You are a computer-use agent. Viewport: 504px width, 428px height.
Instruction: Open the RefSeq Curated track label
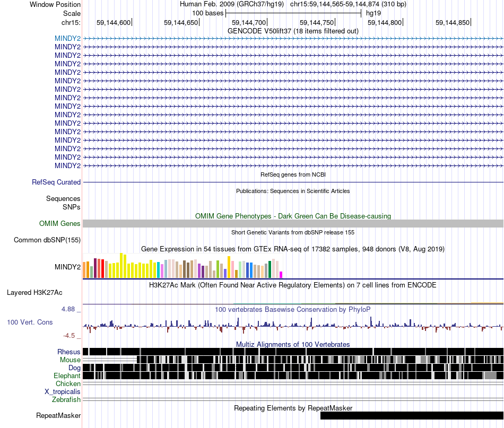pos(56,182)
